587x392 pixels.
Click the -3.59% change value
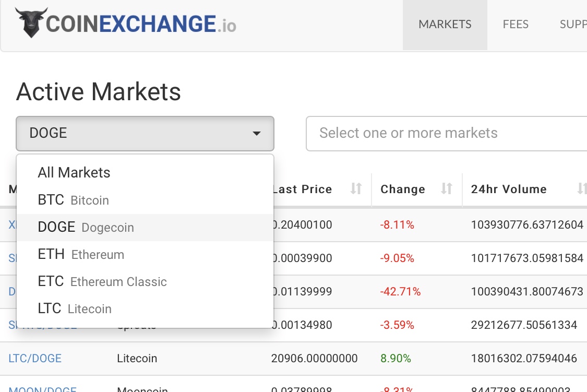point(397,325)
